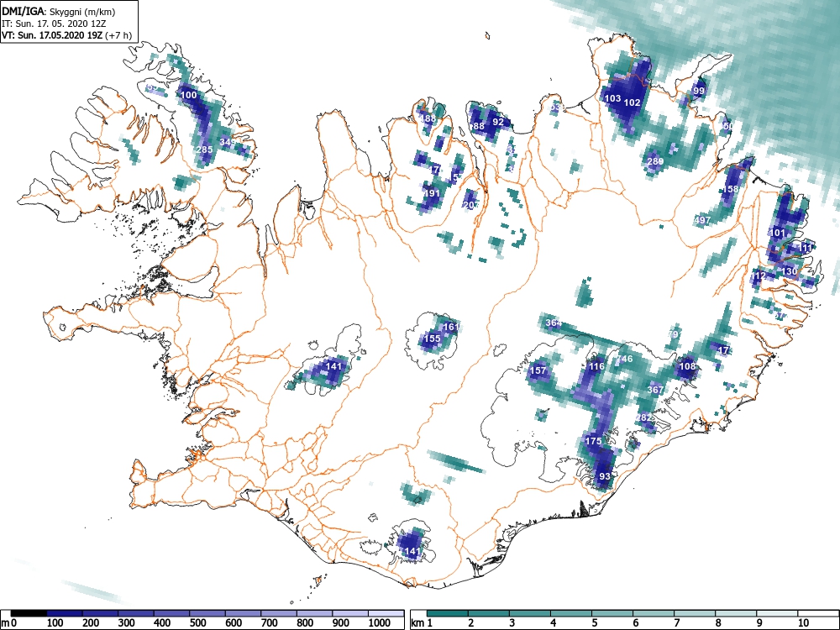840x630 pixels.
Task: Click the '4' tick label in the kilometer legend
Action: 554,623
